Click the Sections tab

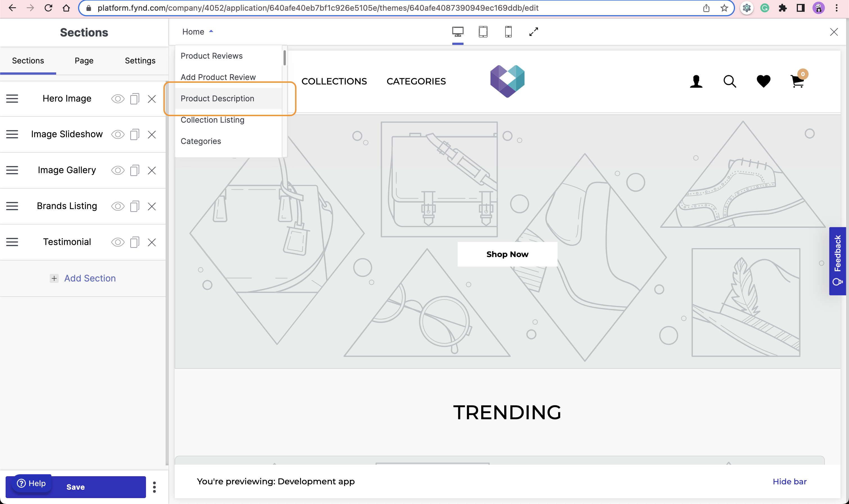click(28, 60)
